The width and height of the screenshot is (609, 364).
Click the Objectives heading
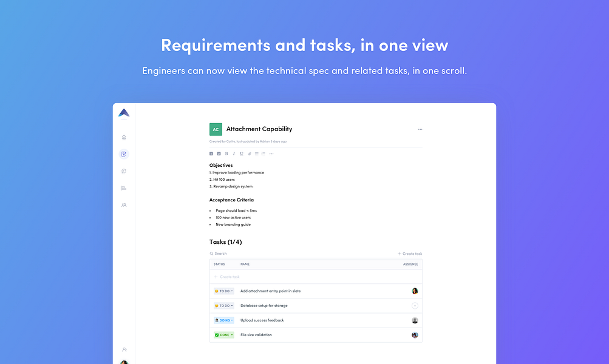click(x=221, y=165)
